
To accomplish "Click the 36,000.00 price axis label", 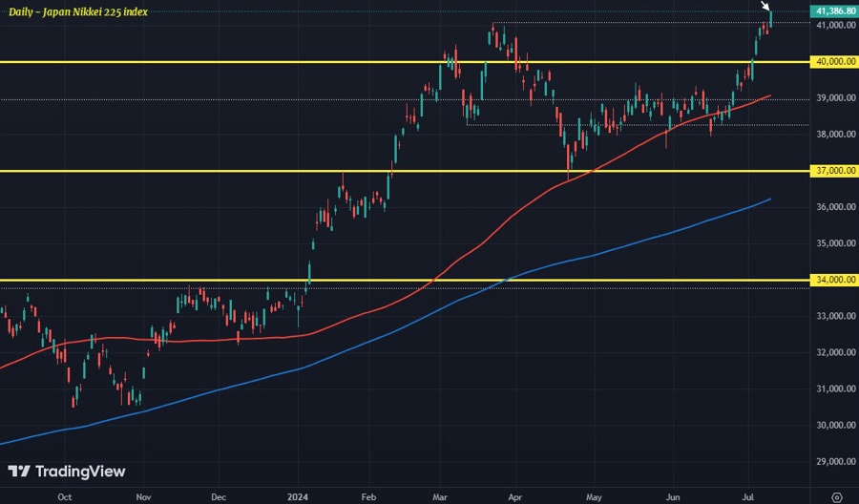I will (830, 207).
